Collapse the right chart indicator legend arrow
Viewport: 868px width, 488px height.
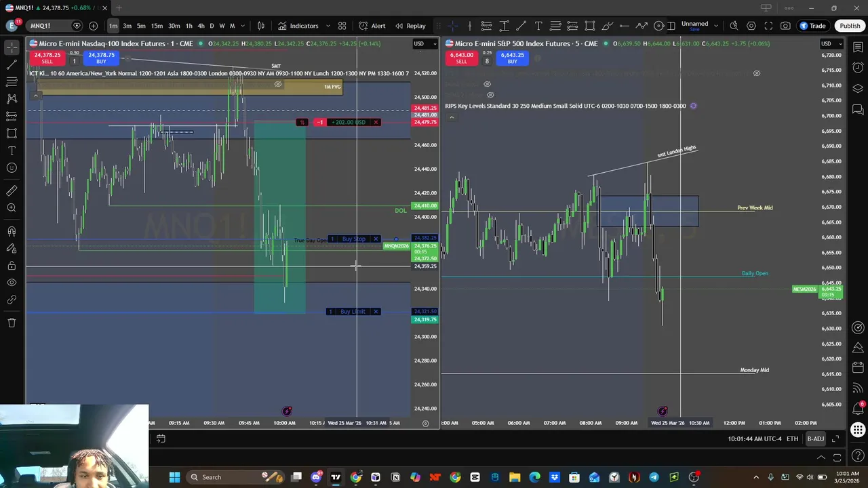pos(452,117)
